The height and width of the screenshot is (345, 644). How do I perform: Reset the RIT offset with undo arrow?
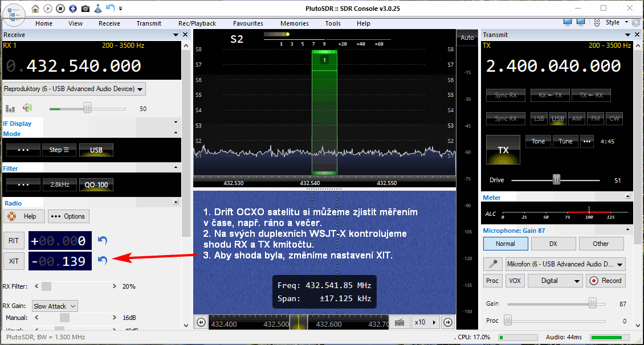[x=103, y=241]
